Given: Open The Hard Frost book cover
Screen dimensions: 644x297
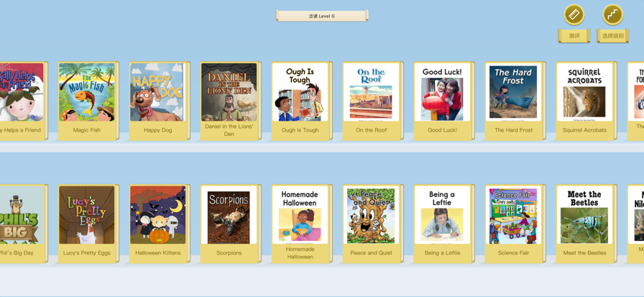Looking at the screenshot, I should pyautogui.click(x=513, y=92).
